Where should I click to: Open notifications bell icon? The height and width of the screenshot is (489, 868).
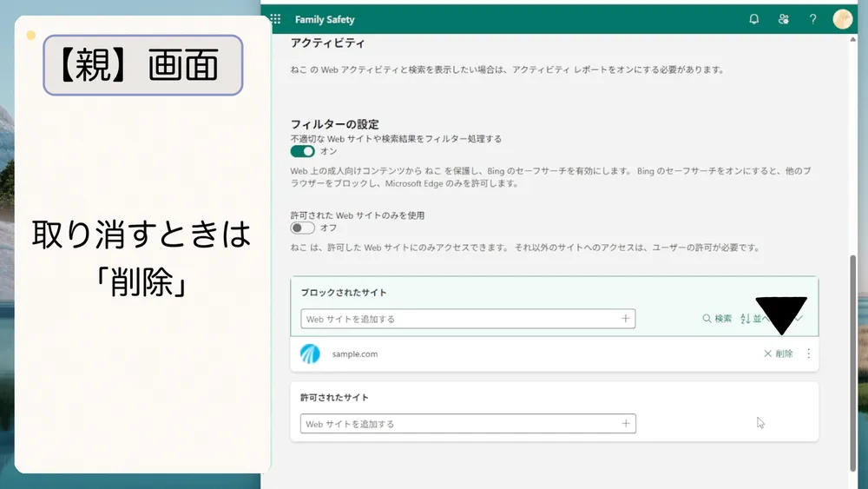pos(754,19)
